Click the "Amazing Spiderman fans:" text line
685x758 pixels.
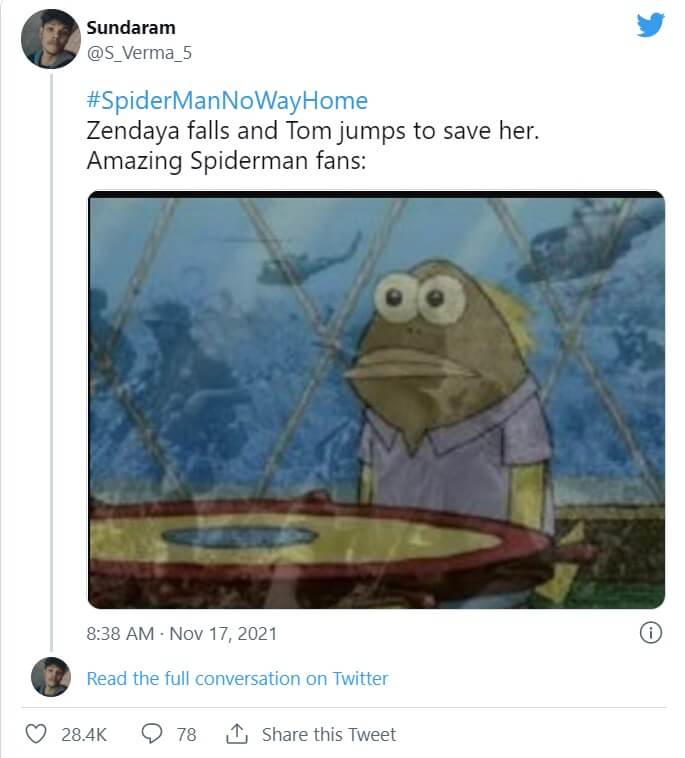click(226, 161)
